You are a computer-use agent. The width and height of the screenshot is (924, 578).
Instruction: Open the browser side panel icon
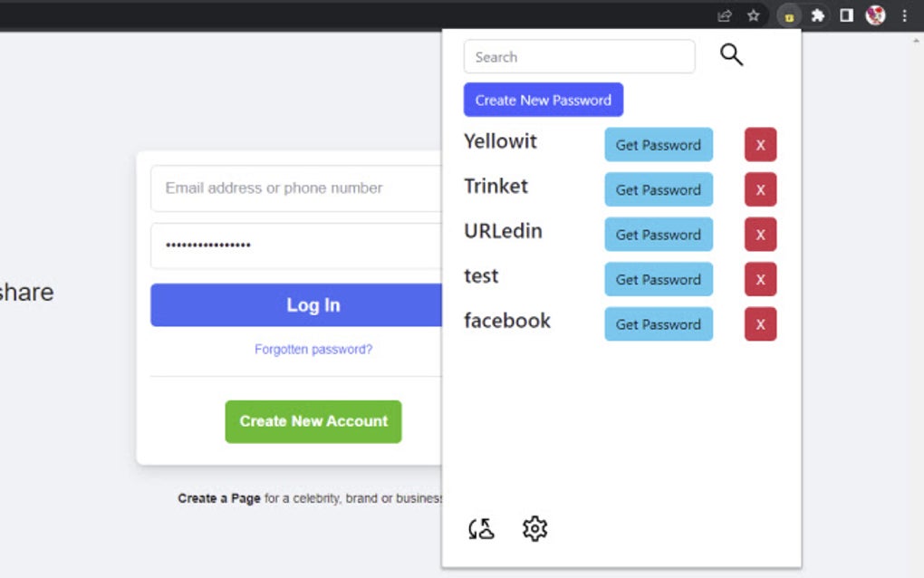pyautogui.click(x=847, y=15)
